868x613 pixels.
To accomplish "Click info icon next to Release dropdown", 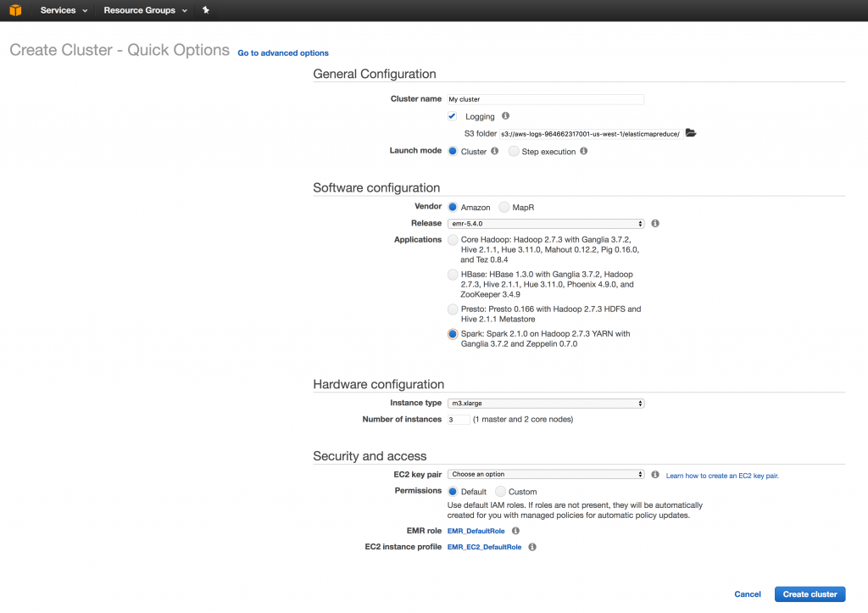I will tap(655, 223).
